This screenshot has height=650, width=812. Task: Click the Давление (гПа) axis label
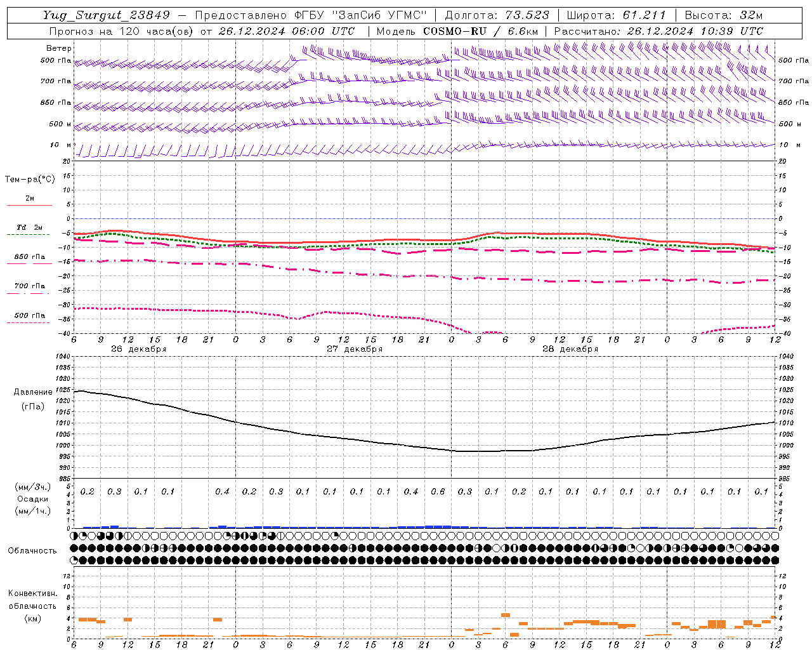click(33, 399)
